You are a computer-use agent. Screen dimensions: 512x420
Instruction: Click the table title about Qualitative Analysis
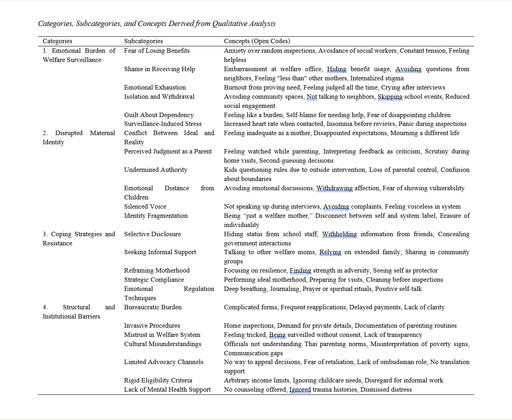coord(157,24)
